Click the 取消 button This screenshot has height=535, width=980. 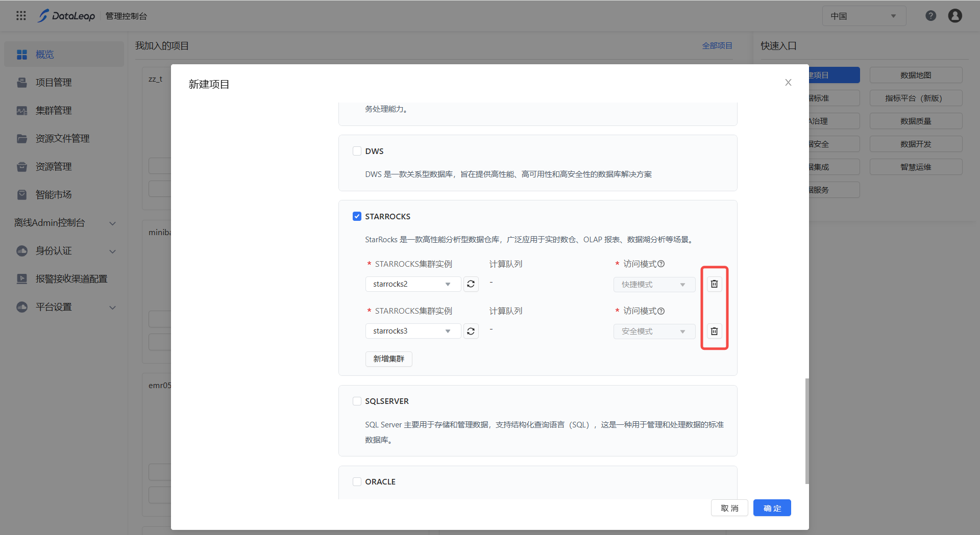(729, 508)
